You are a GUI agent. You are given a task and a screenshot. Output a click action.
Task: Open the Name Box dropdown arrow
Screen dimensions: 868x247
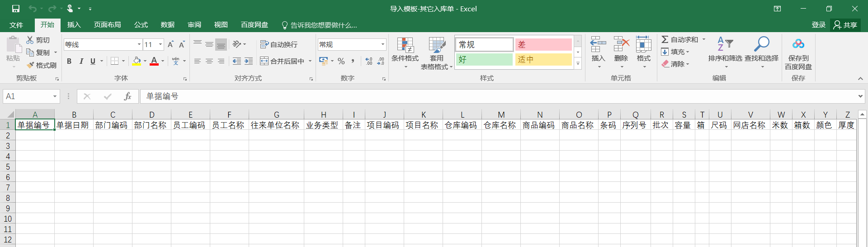(x=55, y=96)
